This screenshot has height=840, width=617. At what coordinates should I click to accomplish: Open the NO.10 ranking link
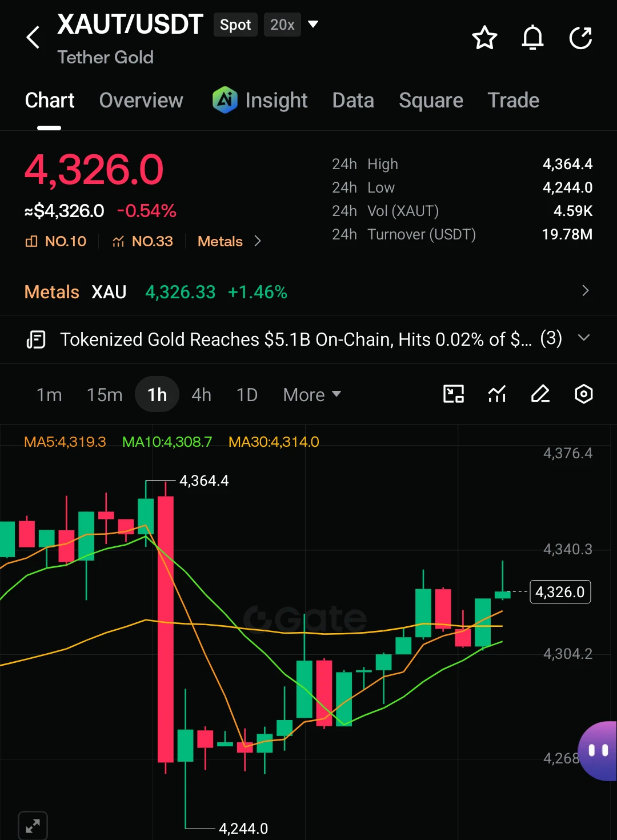(56, 241)
